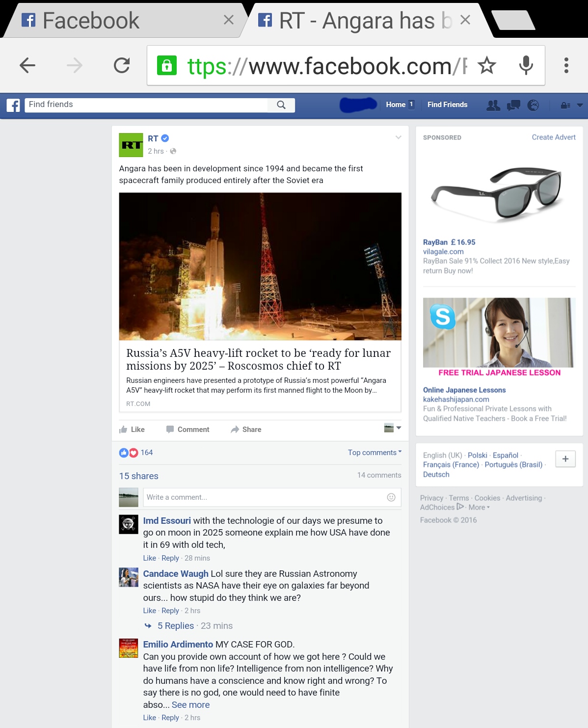This screenshot has width=588, height=728.
Task: Go back using browser back arrow
Action: 27,65
